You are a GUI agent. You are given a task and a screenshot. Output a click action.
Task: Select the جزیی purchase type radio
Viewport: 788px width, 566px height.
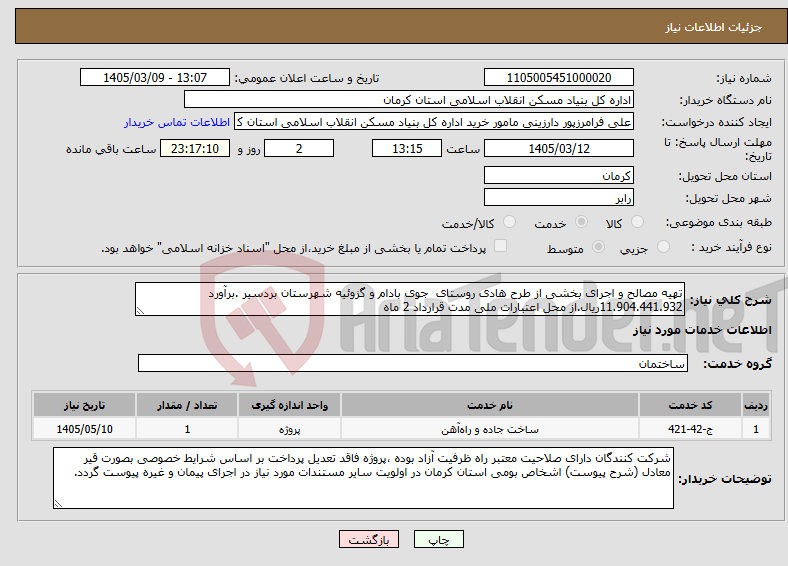pos(663,247)
